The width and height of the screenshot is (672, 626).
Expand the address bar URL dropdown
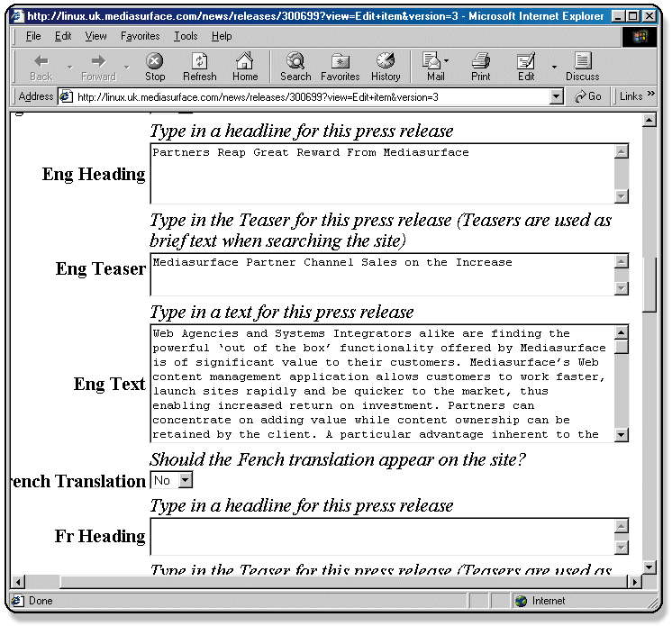(x=557, y=97)
